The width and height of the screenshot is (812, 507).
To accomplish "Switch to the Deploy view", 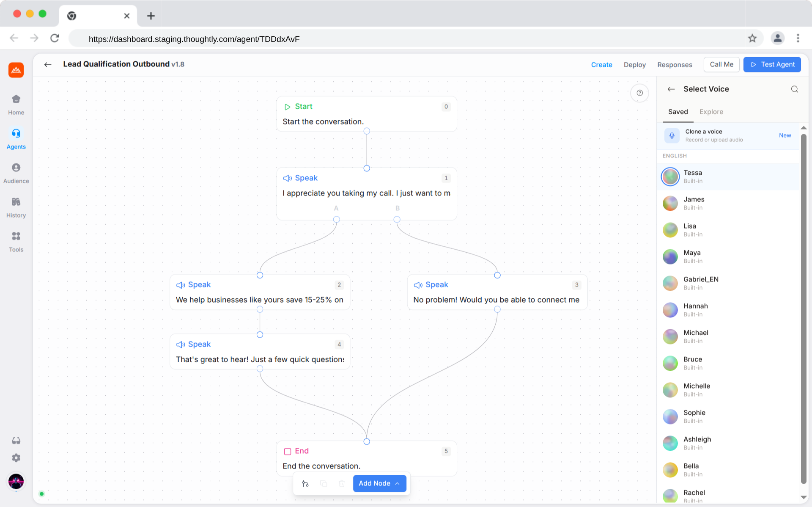I will click(634, 64).
